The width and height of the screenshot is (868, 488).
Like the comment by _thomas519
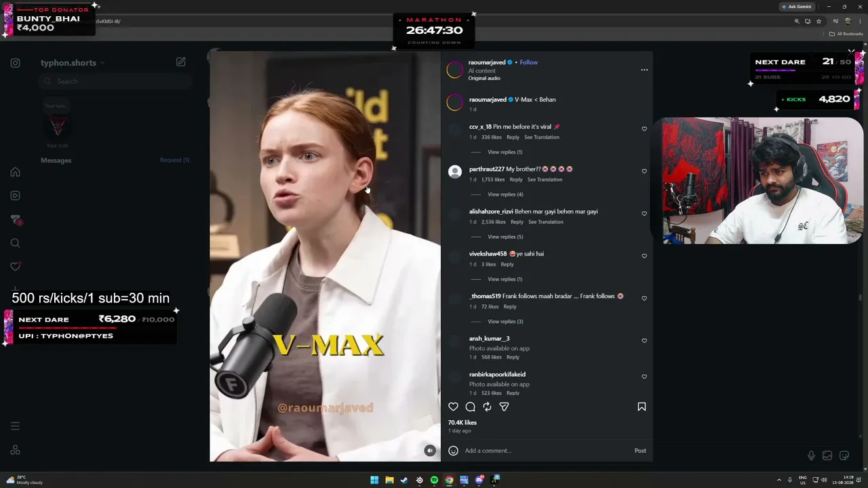click(644, 298)
